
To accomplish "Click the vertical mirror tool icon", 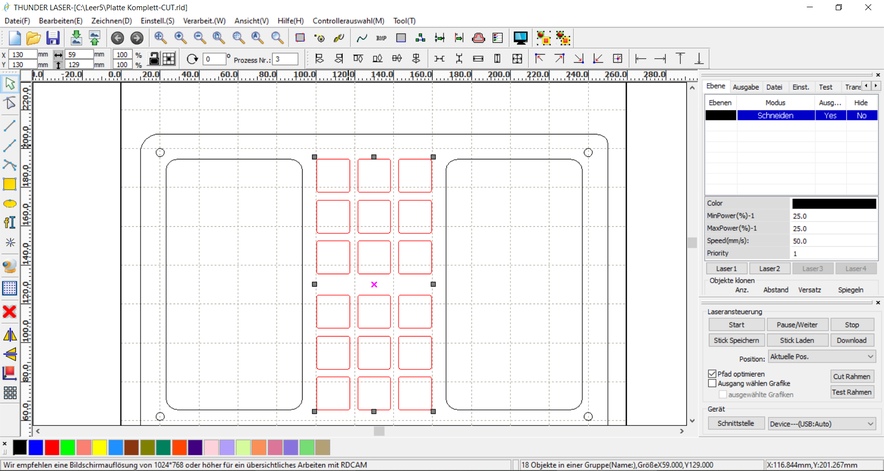I will tap(10, 354).
